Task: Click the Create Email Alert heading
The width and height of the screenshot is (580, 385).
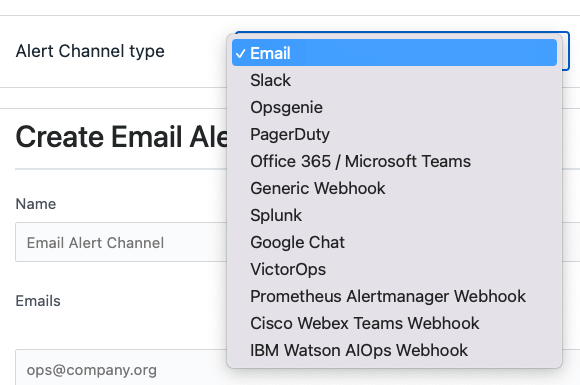Action: point(121,137)
